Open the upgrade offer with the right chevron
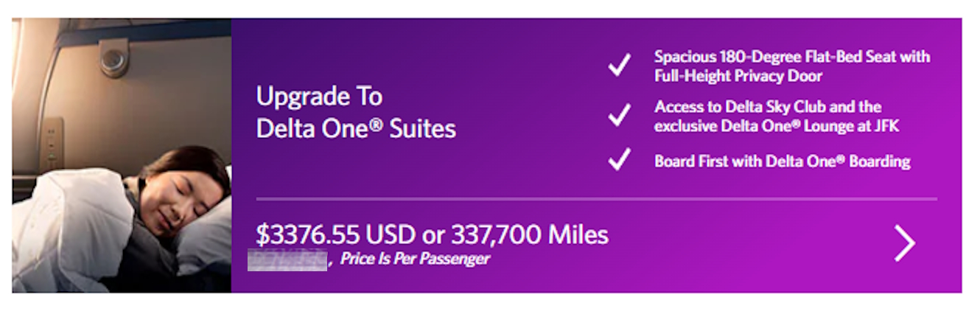980x314 pixels. pyautogui.click(x=905, y=244)
